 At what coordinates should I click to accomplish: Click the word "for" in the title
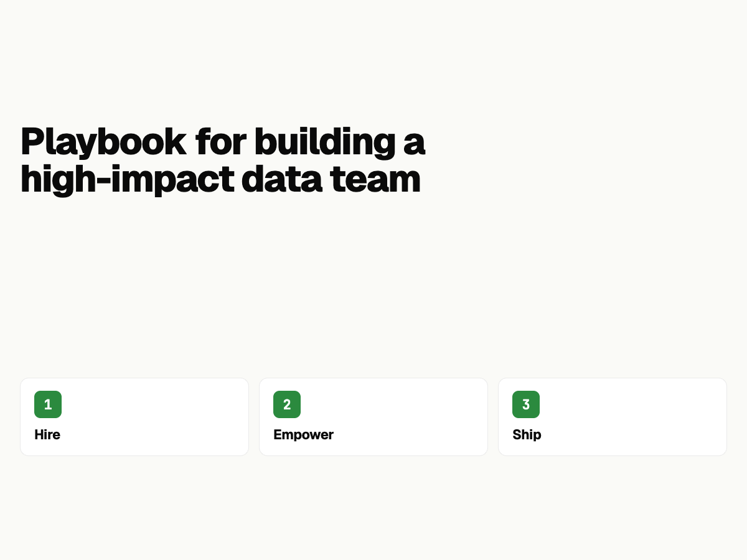(x=220, y=141)
